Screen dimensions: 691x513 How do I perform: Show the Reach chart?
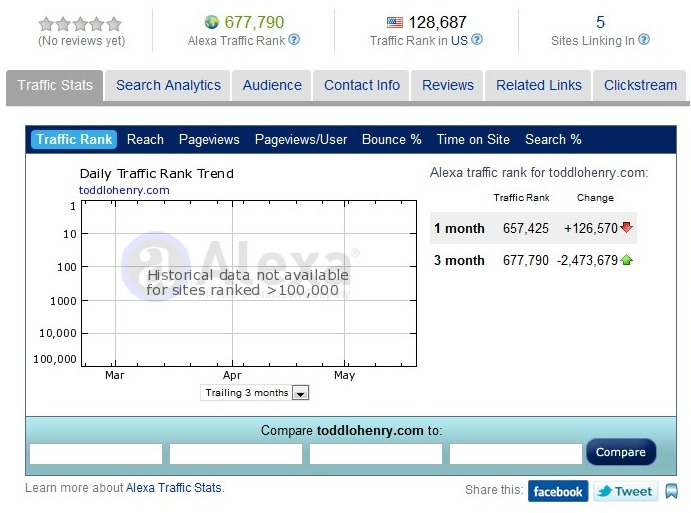click(x=146, y=139)
